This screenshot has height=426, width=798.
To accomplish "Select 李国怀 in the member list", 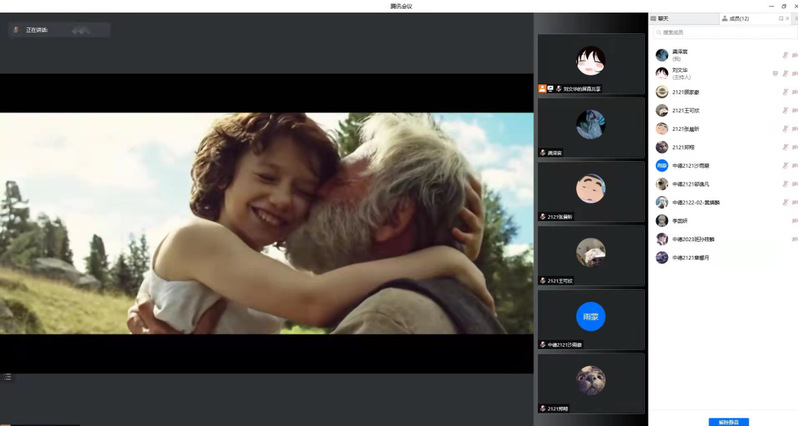I will coord(680,221).
